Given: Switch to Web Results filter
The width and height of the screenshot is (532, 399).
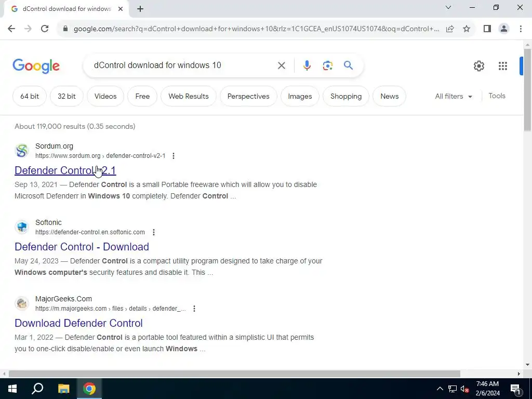Looking at the screenshot, I should 189,96.
